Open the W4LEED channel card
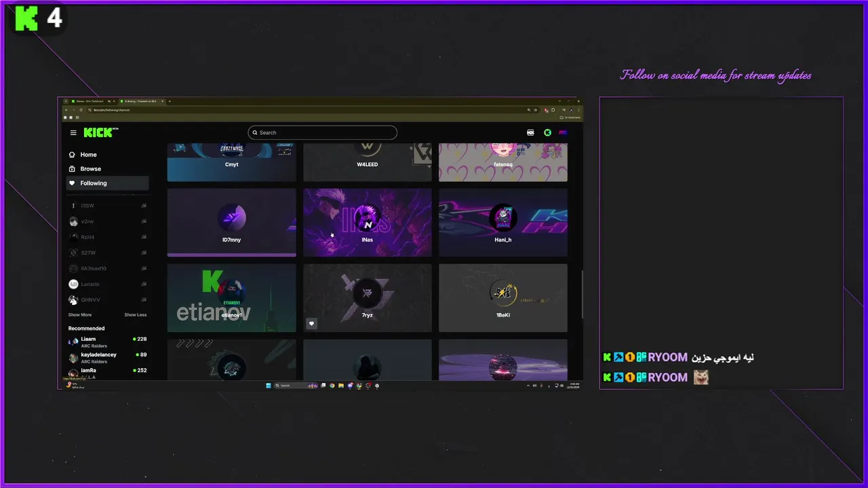868x488 pixels. pos(367,163)
